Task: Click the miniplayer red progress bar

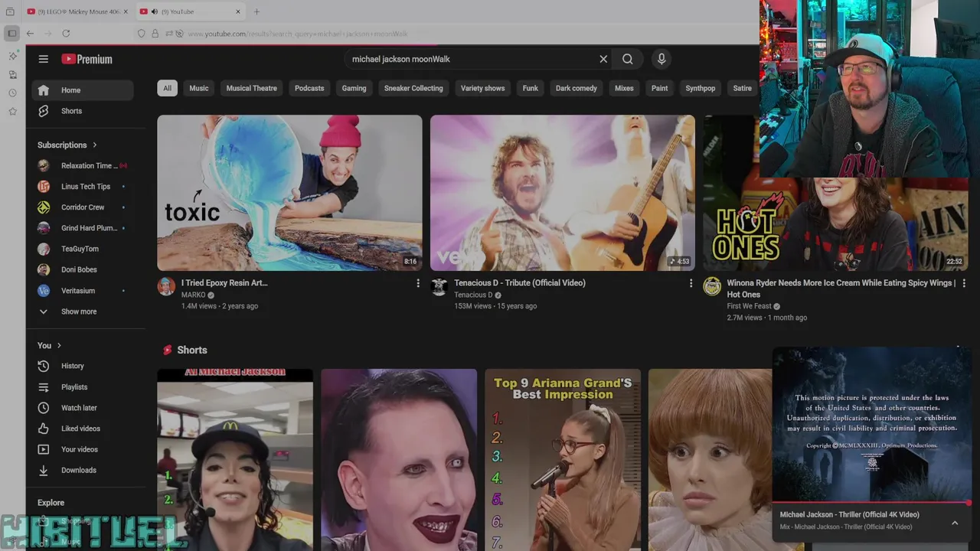Action: [x=872, y=503]
